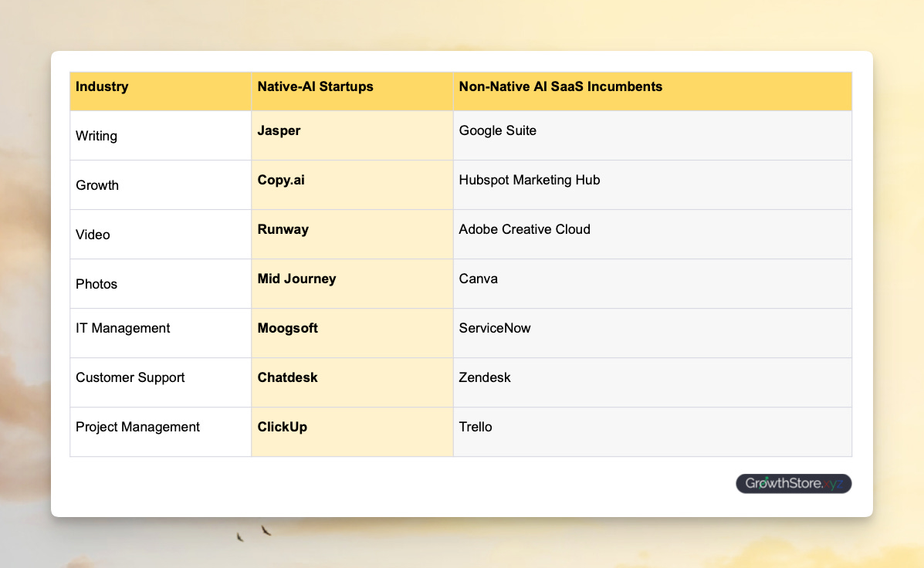
Task: Select the Photos industry cell
Action: [x=161, y=284]
